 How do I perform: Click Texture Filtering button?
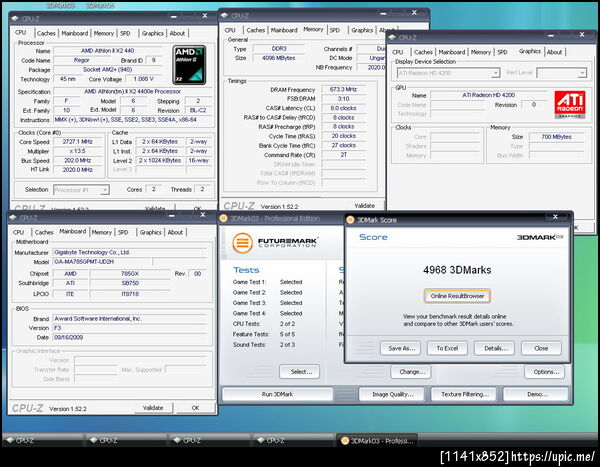click(x=463, y=394)
